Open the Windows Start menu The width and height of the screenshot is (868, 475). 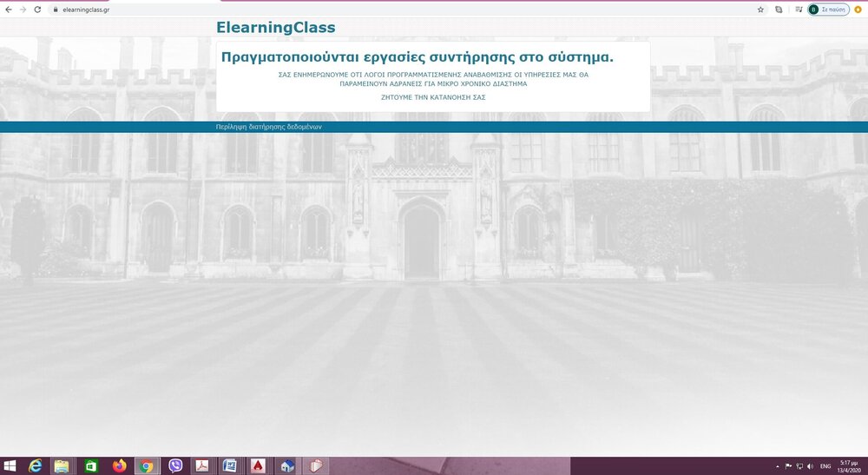[11, 466]
